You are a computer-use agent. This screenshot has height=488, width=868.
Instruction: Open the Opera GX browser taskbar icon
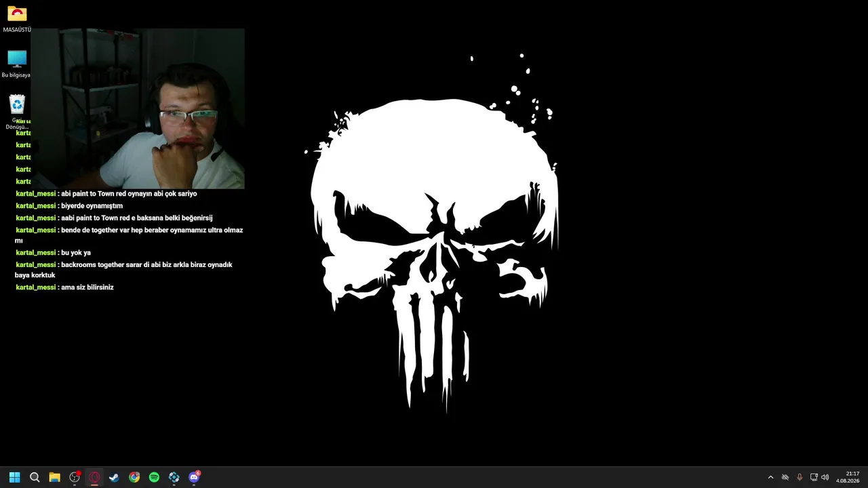tap(94, 477)
